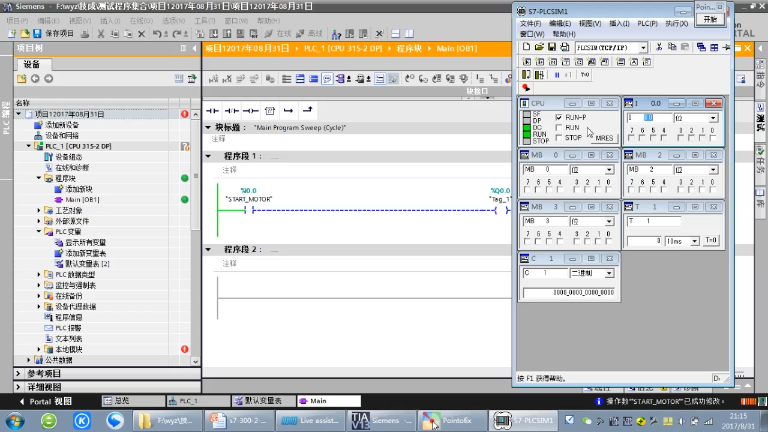Tile windows in PLCSIM toolbar
Viewport: 768px width, 432px height.
point(714,47)
